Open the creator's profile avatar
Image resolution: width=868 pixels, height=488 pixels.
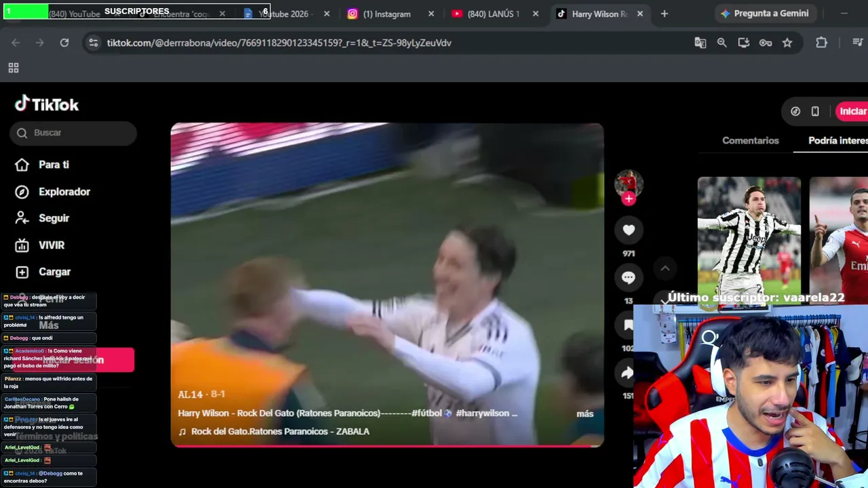(629, 183)
